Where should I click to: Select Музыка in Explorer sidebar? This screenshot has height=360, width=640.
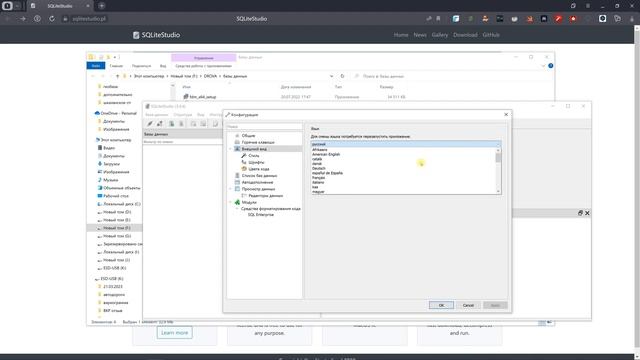click(x=108, y=180)
